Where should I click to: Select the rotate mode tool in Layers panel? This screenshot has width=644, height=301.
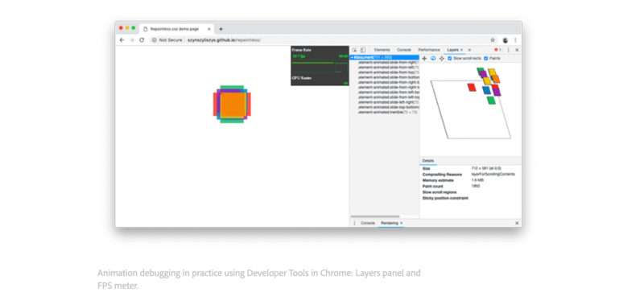tap(433, 58)
